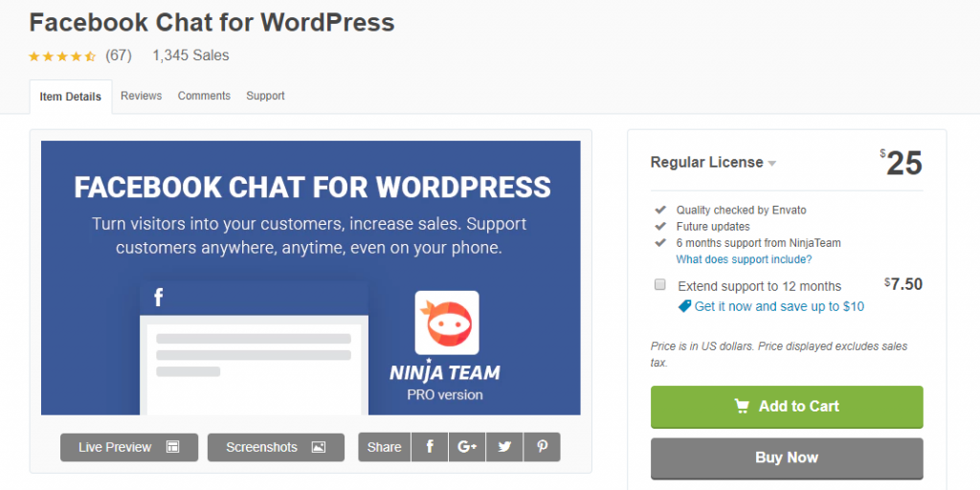The image size is (980, 490).
Task: Open the Live Preview button
Action: (129, 447)
